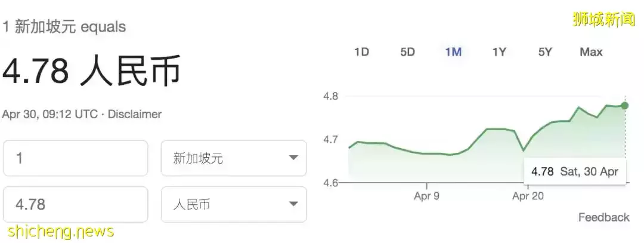This screenshot has height=243, width=644.
Task: Click the 狮城新闻 watermark logo
Action: [x=604, y=19]
